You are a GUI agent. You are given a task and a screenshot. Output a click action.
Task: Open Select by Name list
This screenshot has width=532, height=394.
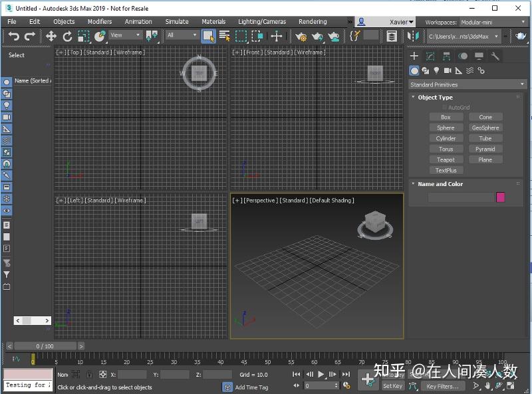(x=224, y=36)
